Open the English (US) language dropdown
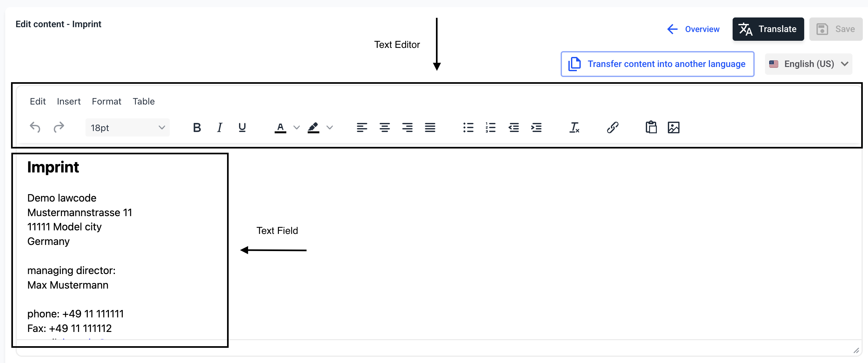The width and height of the screenshot is (868, 363). click(x=808, y=64)
